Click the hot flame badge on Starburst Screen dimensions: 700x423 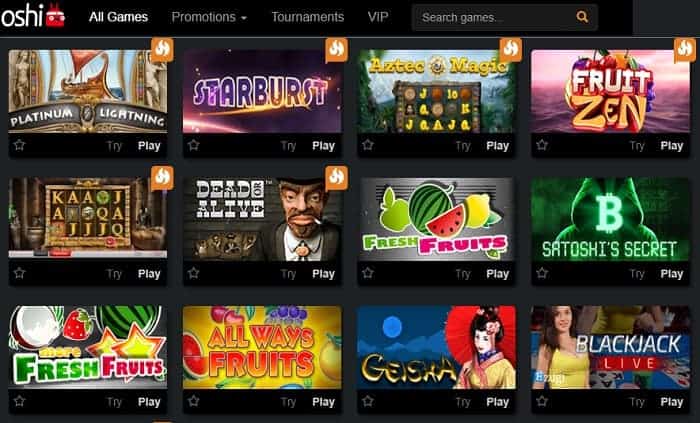tap(336, 50)
